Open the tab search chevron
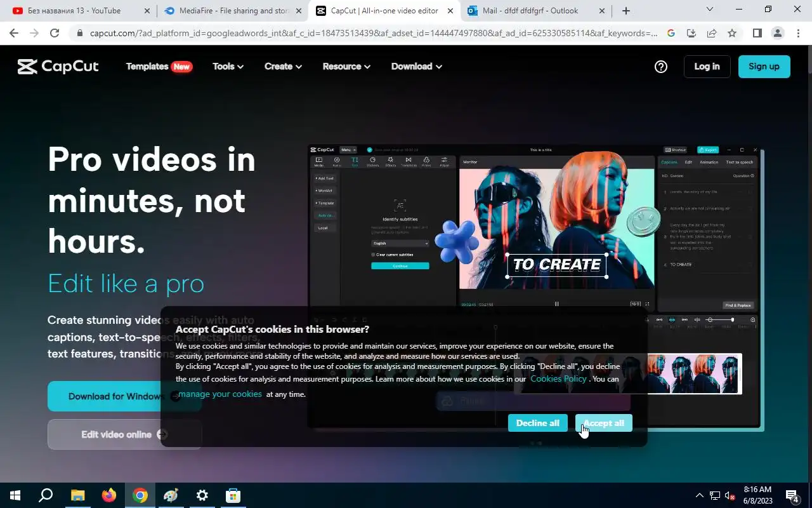 (x=710, y=10)
